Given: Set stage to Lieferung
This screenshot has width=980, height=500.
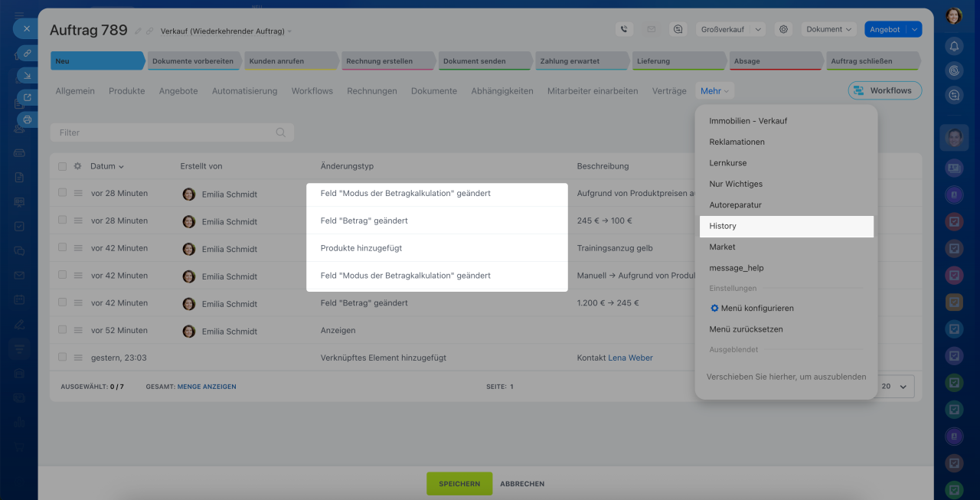Looking at the screenshot, I should pyautogui.click(x=678, y=61).
